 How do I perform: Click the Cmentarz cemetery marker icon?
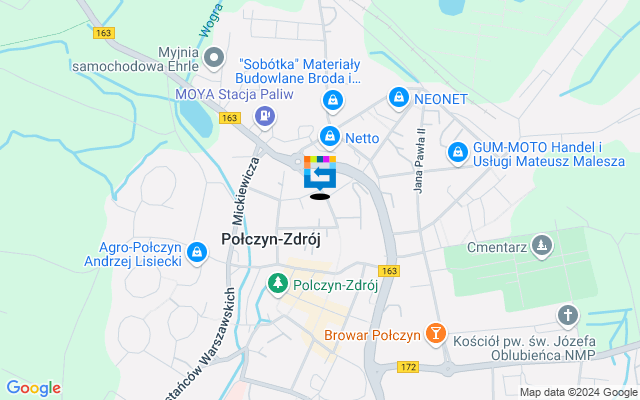(x=542, y=246)
